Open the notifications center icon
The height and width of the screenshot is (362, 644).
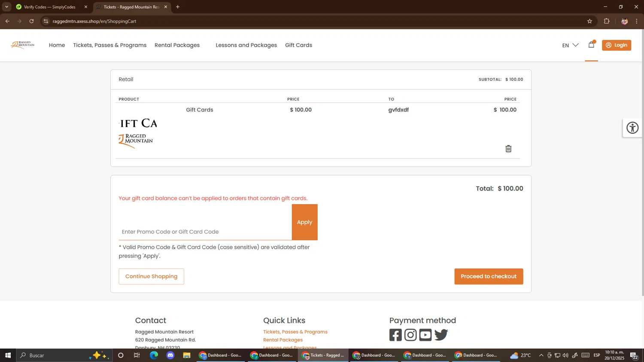634,355
